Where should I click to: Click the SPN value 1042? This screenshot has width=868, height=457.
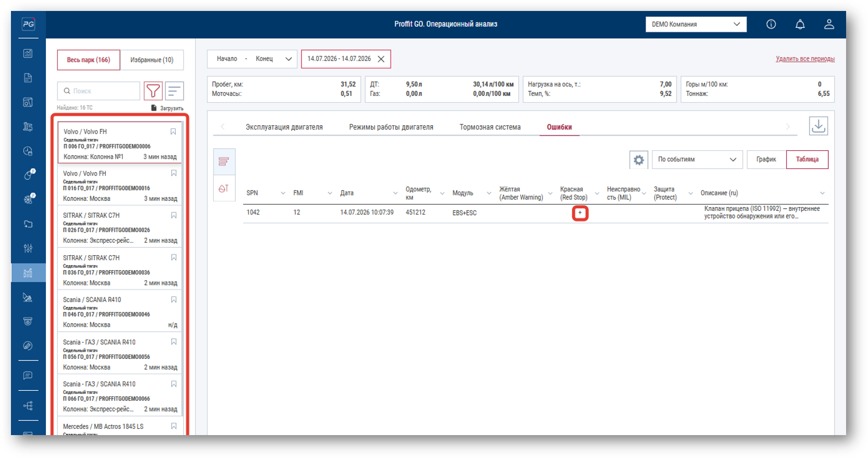point(253,213)
